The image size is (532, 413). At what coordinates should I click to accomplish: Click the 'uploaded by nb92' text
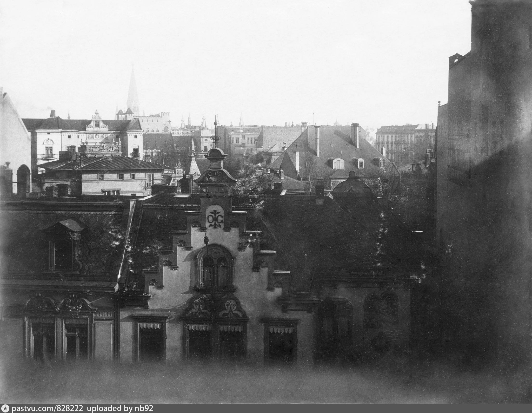(120, 408)
